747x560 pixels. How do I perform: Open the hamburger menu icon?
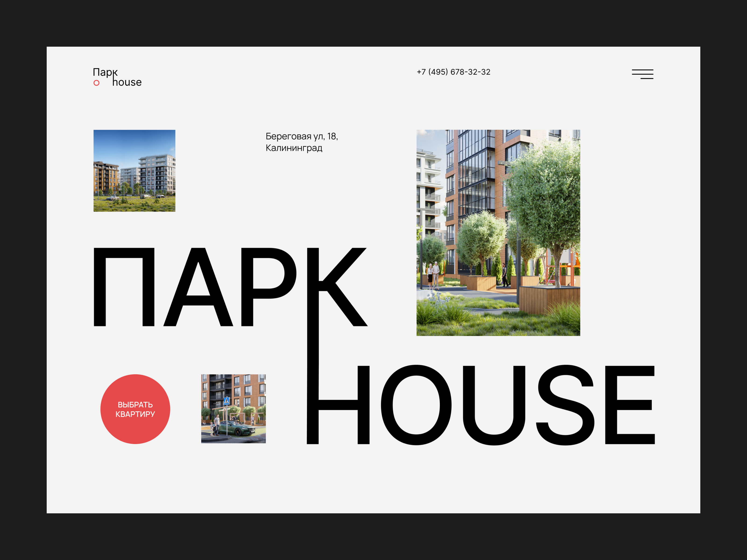642,74
